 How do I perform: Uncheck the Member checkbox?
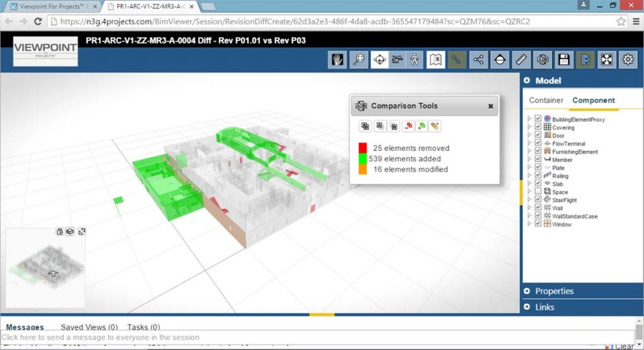pyautogui.click(x=538, y=159)
